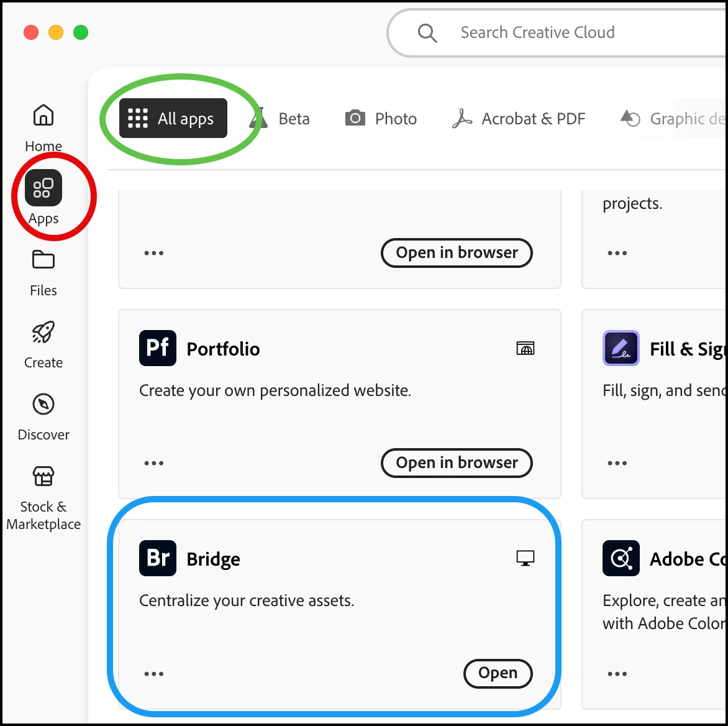
Task: Select the All apps tab
Action: [x=173, y=118]
